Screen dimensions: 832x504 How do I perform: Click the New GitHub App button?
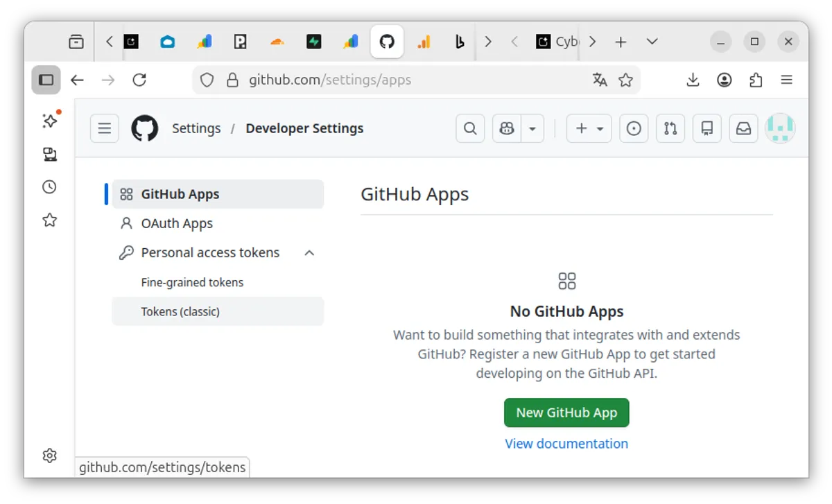[x=566, y=412]
